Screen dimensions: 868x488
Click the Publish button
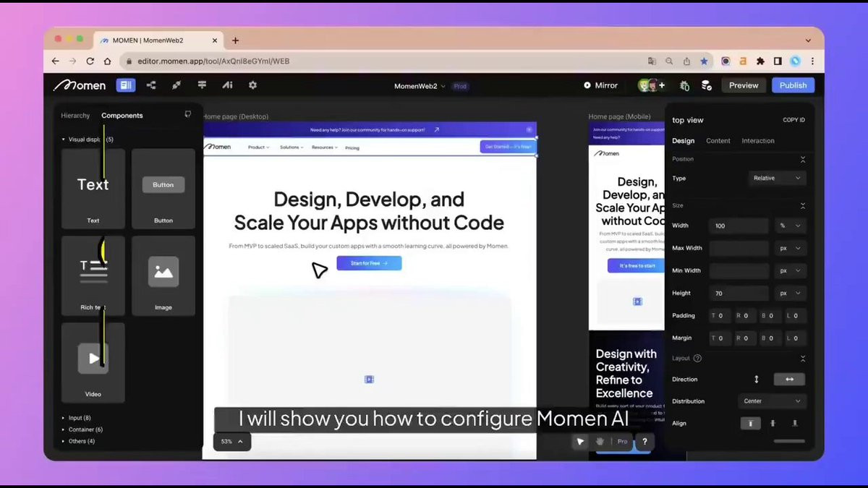click(793, 85)
